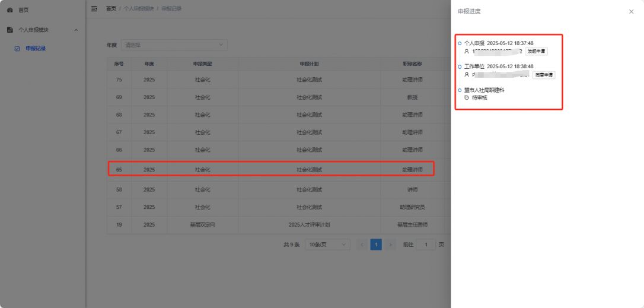Click the timeline node for 工作单位
644x308 pixels.
click(460, 66)
